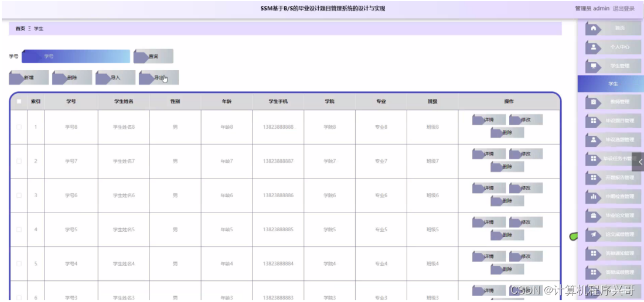The height and width of the screenshot is (302, 644).
Task: View 详情 for 学号6 row
Action: click(489, 188)
